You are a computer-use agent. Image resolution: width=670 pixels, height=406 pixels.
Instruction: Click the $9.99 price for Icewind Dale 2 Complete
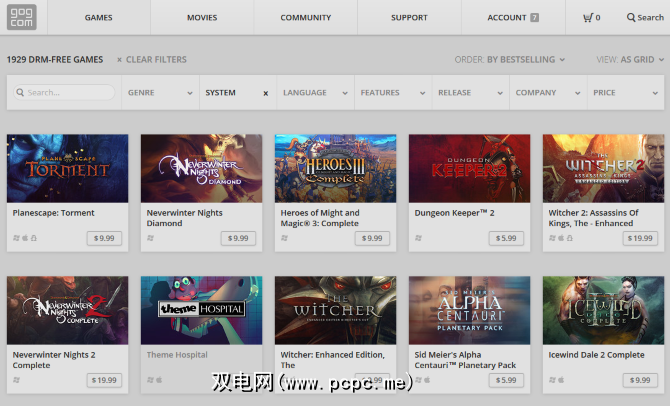(640, 380)
